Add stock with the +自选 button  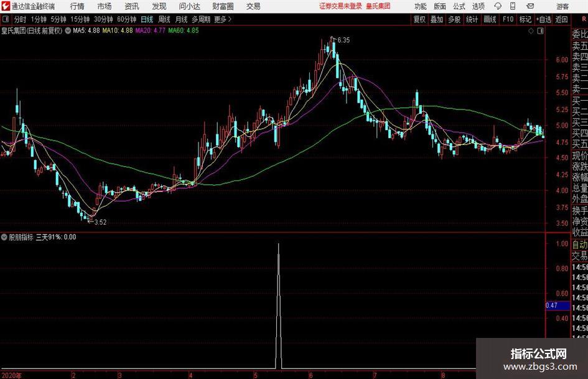pyautogui.click(x=544, y=19)
